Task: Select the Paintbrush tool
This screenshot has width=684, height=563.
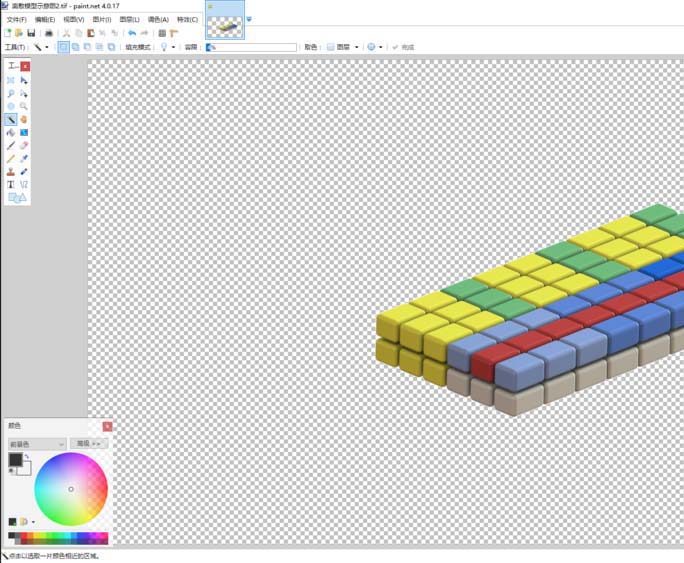Action: [x=11, y=145]
